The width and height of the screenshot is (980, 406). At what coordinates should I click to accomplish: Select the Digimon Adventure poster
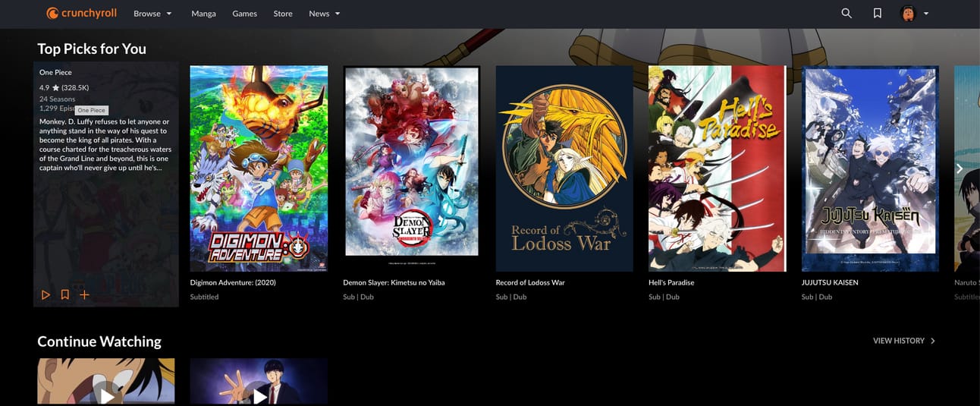[259, 168]
